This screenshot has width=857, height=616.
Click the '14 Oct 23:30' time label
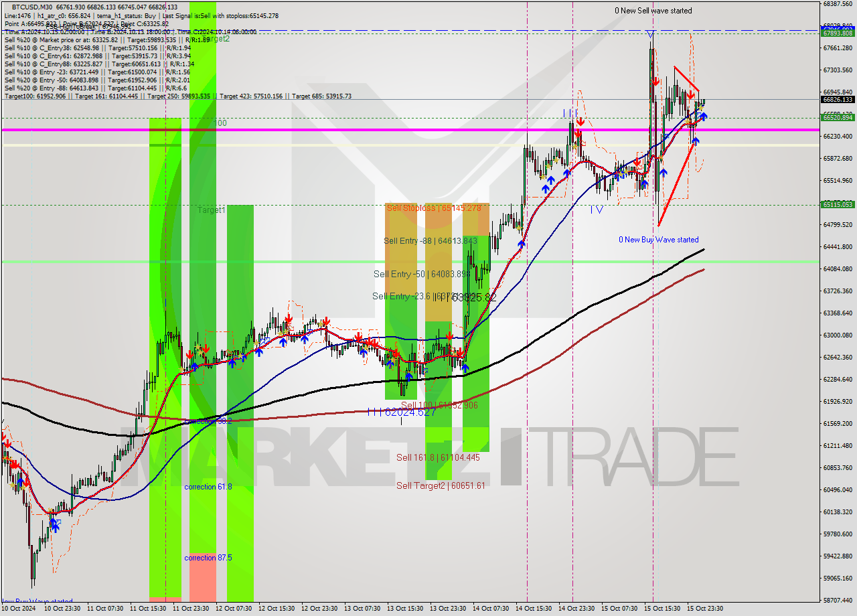coord(575,609)
